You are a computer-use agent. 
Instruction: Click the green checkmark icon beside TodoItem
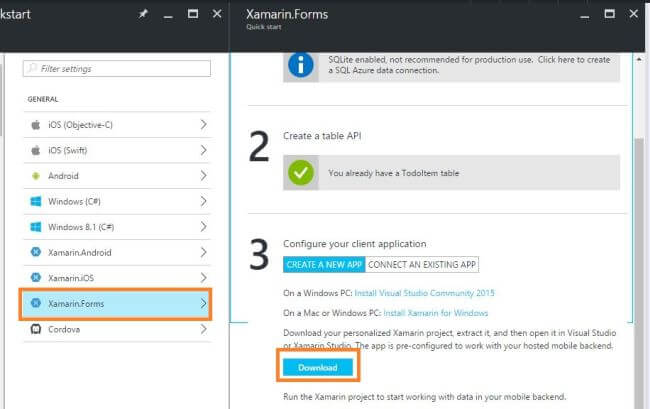301,173
